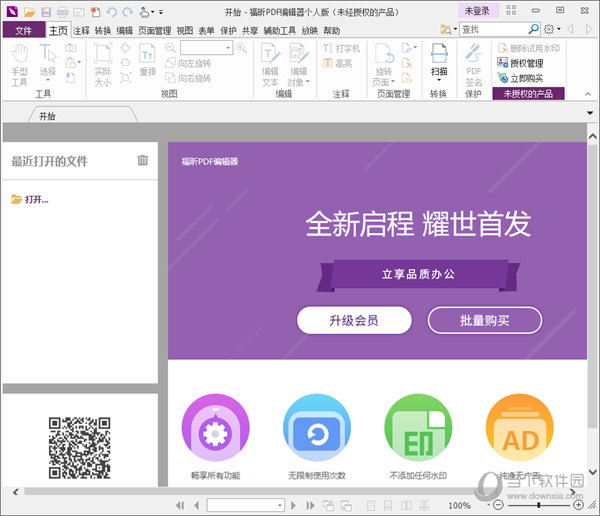
Task: Click Buy Now (立即购买) in ribbon
Action: pos(520,78)
